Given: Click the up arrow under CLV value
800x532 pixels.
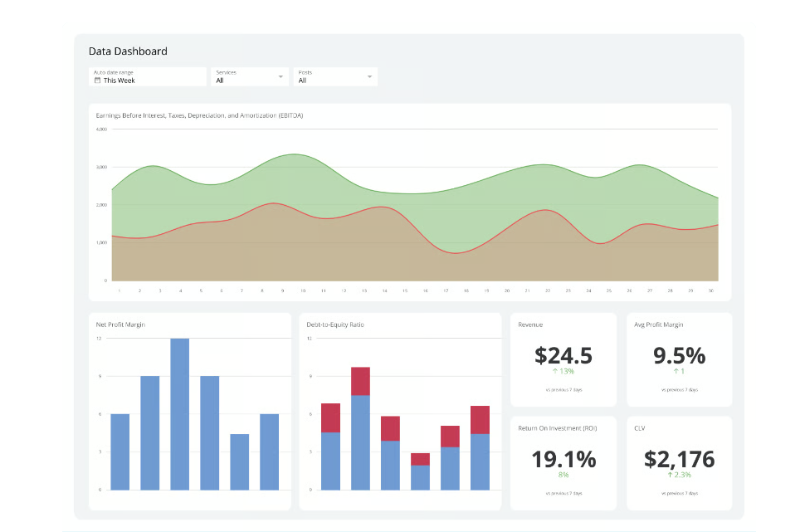Looking at the screenshot, I should pos(670,475).
